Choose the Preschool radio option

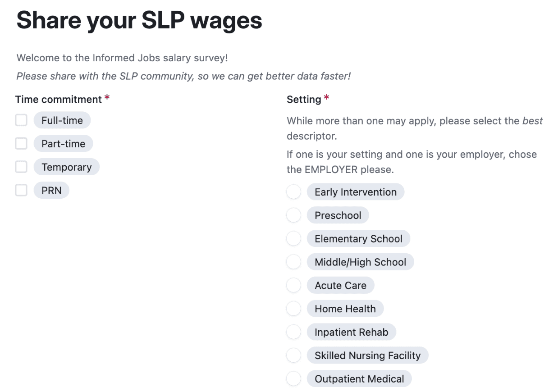[293, 215]
